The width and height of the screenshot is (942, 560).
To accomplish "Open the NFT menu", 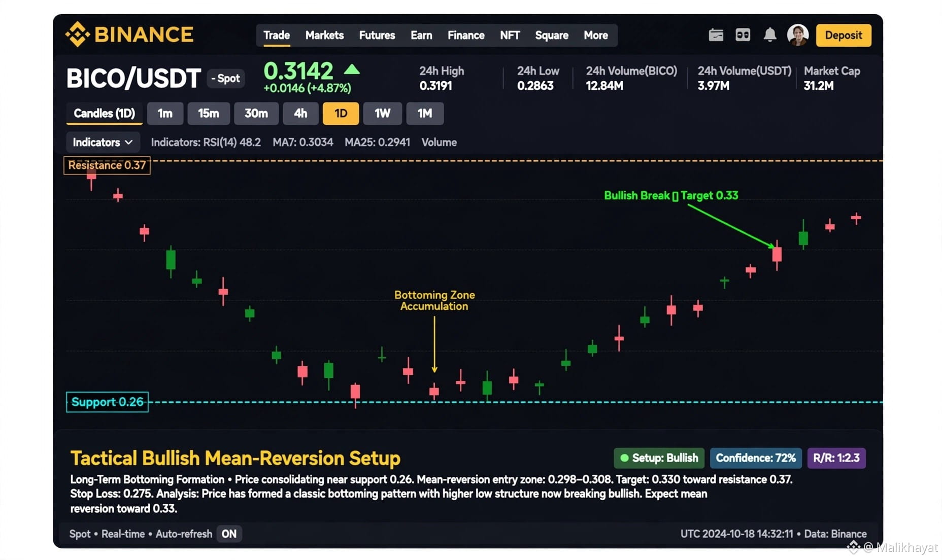I will click(510, 35).
